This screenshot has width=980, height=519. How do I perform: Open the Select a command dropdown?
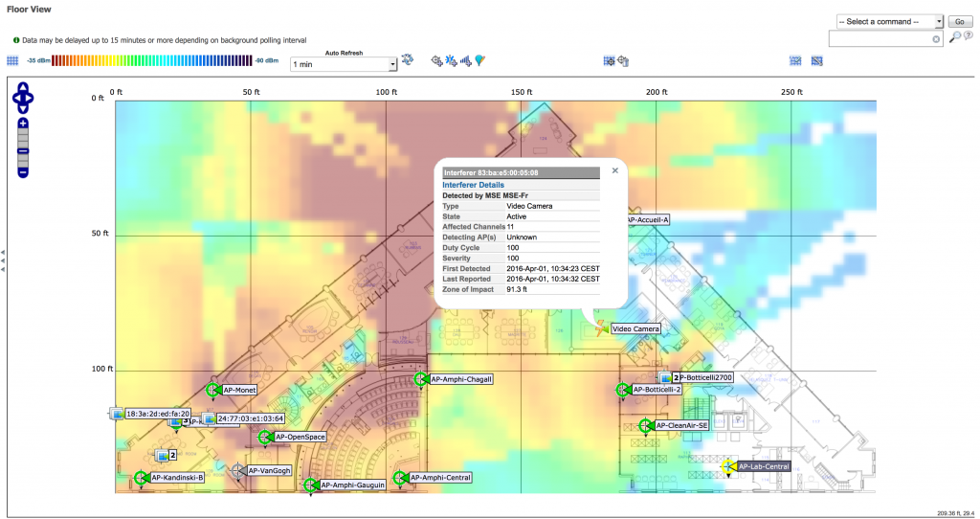coord(889,21)
